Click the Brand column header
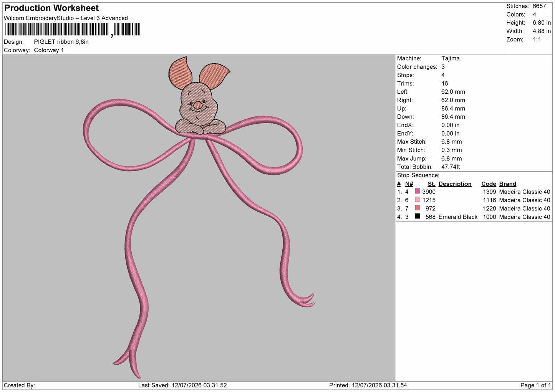555x392 pixels. click(507, 184)
